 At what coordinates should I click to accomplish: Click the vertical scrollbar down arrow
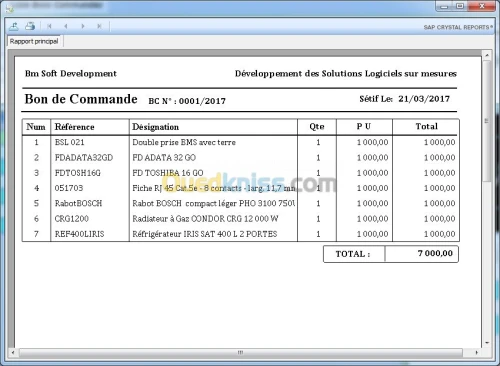487,343
